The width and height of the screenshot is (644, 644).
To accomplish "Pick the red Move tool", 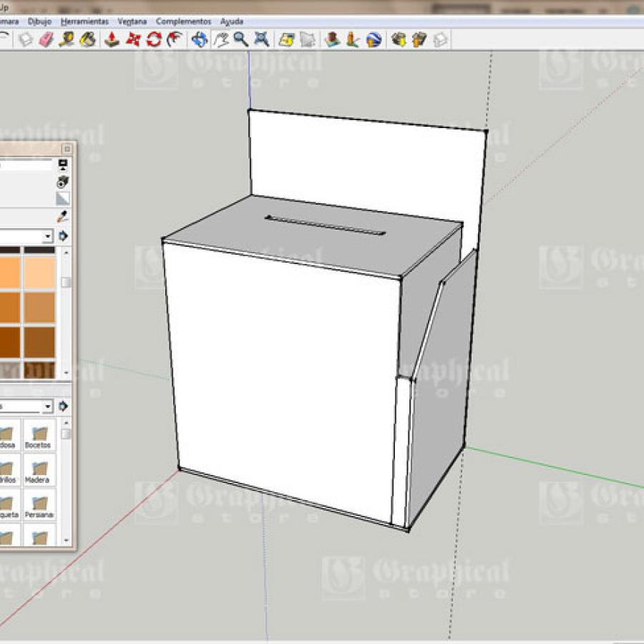I will tap(132, 40).
